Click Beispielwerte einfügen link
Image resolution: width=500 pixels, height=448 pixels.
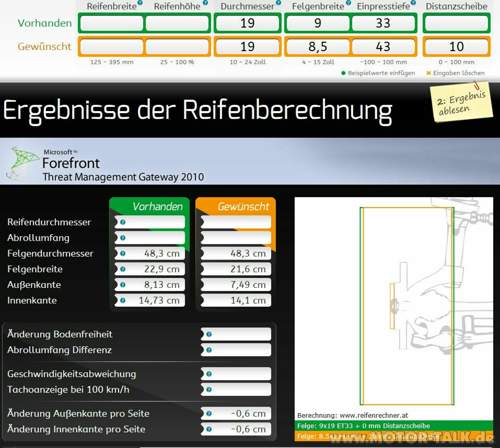coord(378,73)
